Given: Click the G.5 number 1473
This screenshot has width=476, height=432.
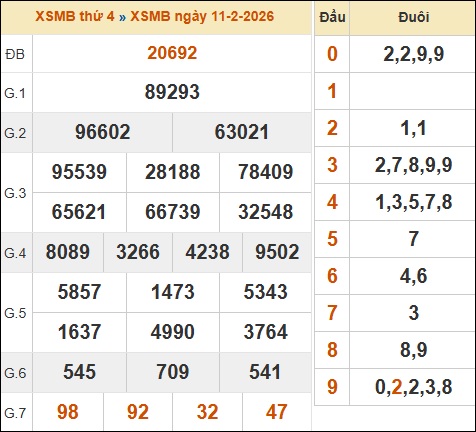Looking at the screenshot, I should click(173, 292).
